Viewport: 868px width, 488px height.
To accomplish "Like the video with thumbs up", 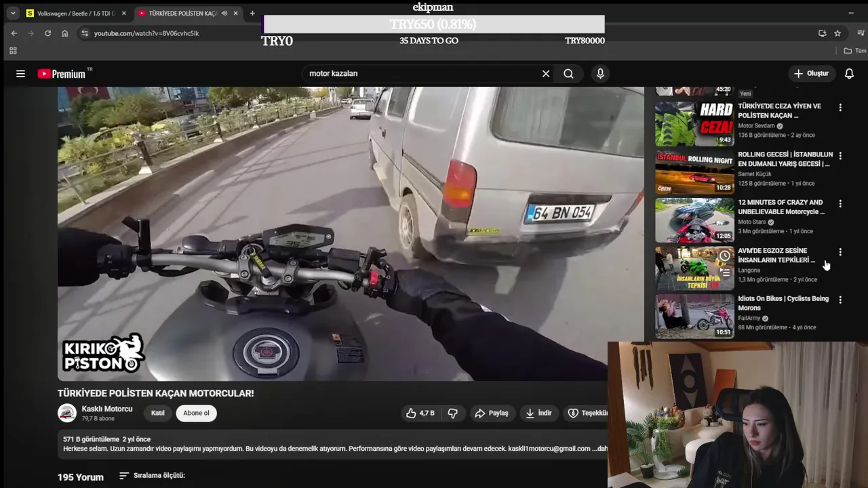I will (x=420, y=413).
